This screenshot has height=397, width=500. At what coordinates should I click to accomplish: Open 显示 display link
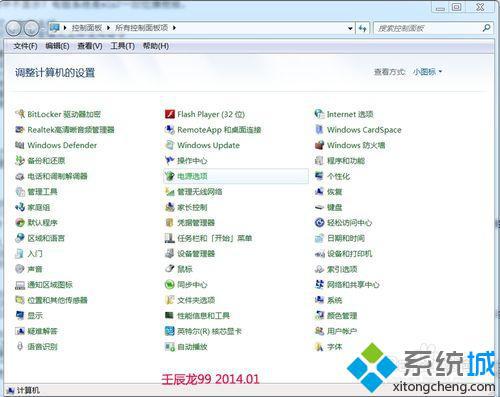pyautogui.click(x=35, y=315)
